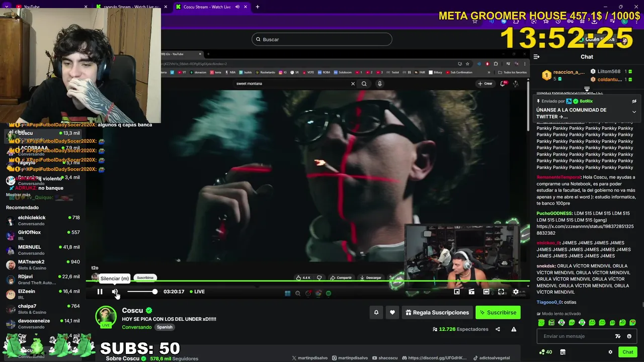Viewport: 644px width, 362px height.
Task: Open the recommended channel chaipa7
Action: tap(43, 309)
